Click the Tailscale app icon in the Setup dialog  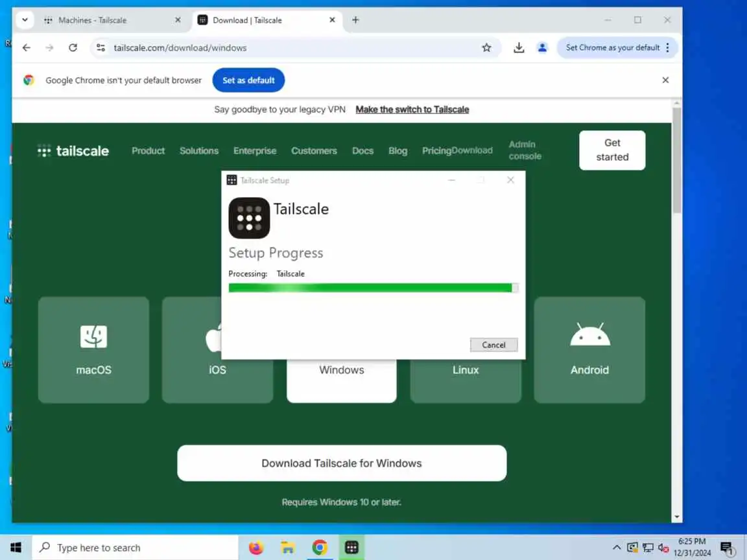coord(249,218)
